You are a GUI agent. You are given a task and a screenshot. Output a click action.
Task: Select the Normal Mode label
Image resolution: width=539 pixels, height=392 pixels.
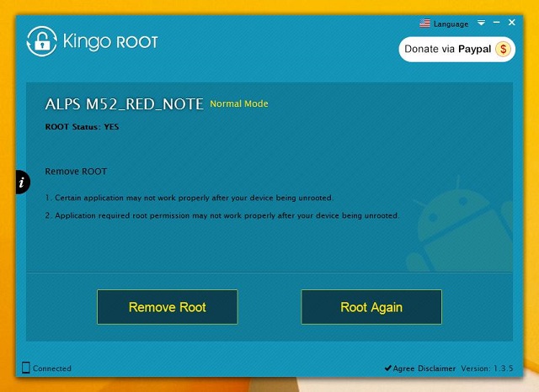(239, 104)
